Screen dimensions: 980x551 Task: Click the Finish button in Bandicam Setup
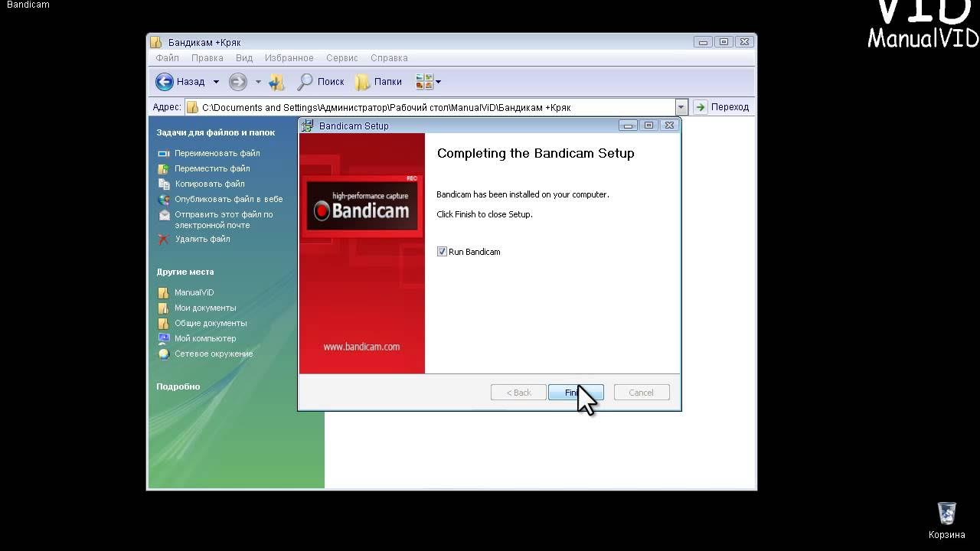(576, 393)
